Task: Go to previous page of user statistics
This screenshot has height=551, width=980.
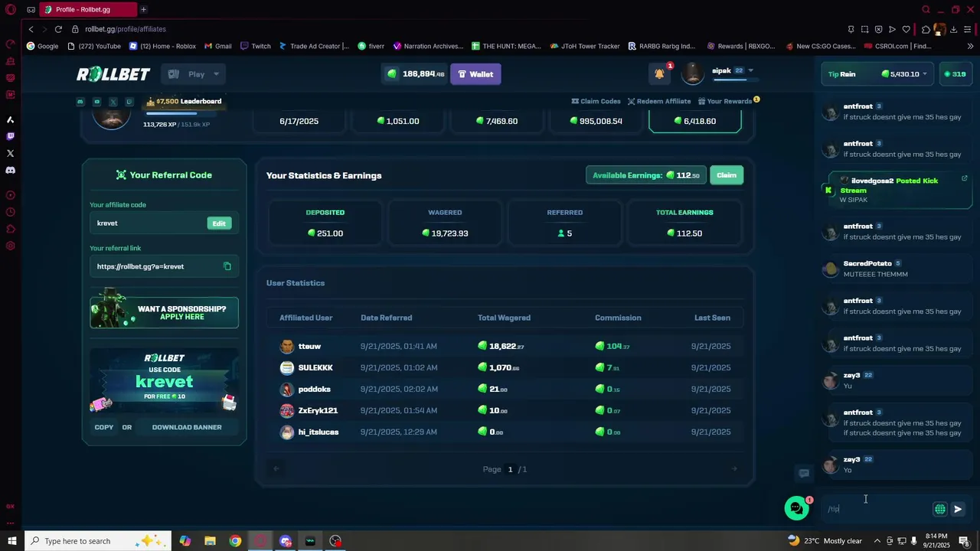Action: (276, 469)
